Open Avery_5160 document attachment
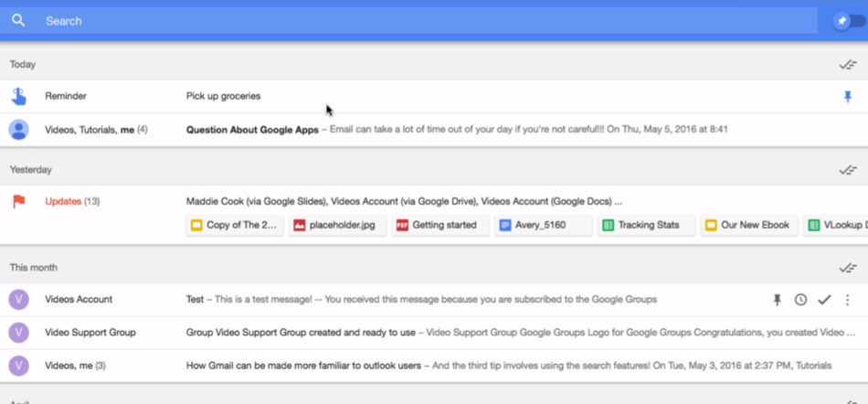 click(x=544, y=225)
